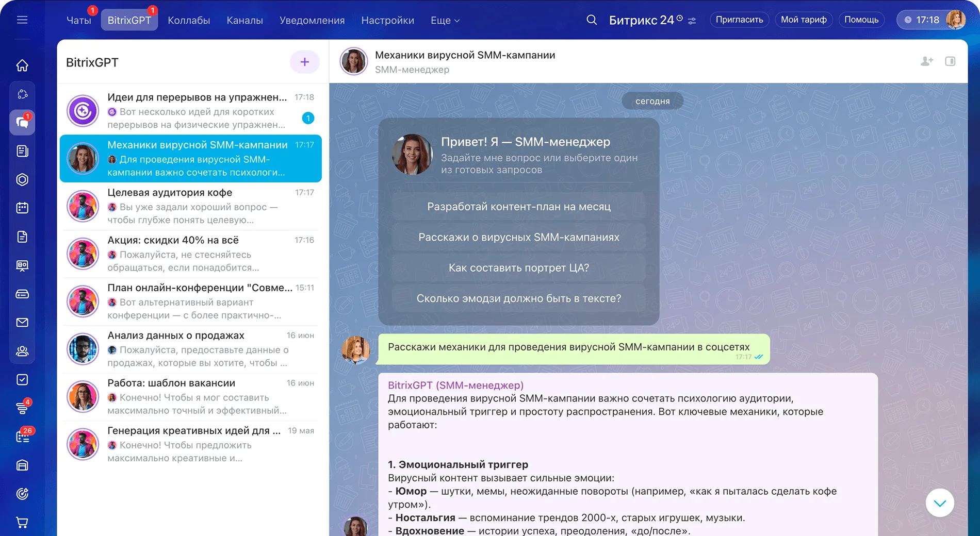
Task: Open the Mail envelope icon in sidebar
Action: point(22,323)
